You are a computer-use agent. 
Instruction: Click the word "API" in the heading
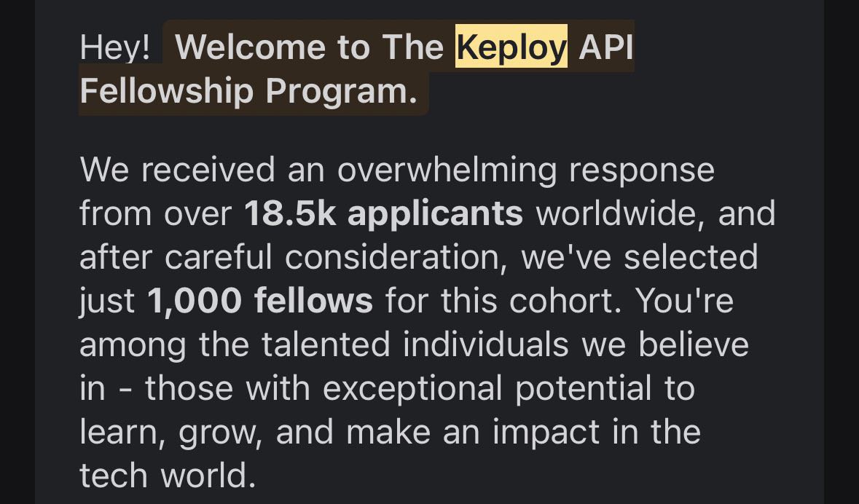pos(605,48)
